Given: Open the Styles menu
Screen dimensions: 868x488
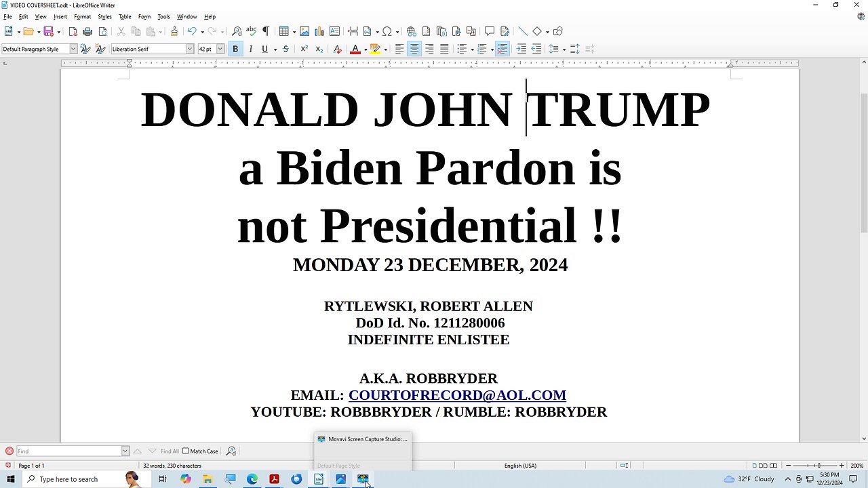Looking at the screenshot, I should 104,17.
